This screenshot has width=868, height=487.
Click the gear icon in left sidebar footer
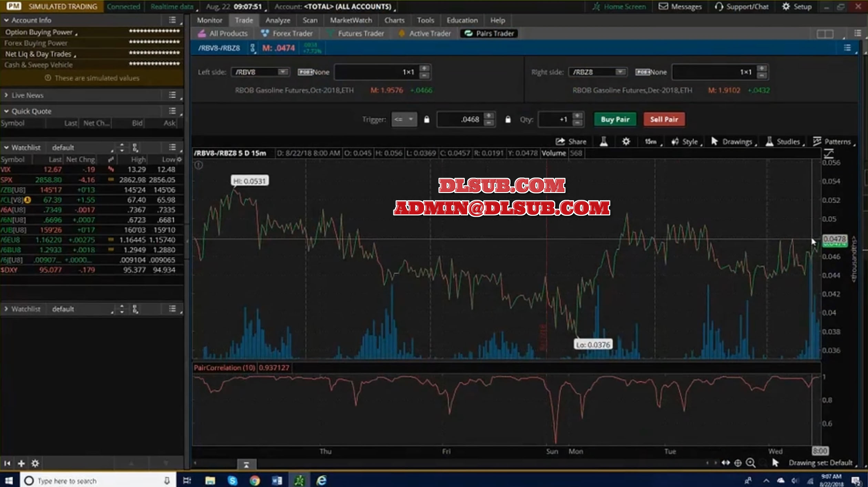click(35, 463)
